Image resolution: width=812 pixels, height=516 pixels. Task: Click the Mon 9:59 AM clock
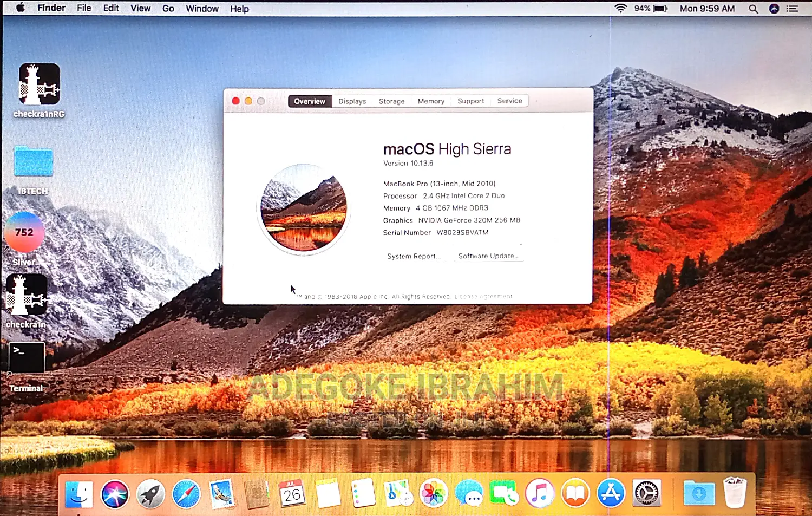coord(707,9)
